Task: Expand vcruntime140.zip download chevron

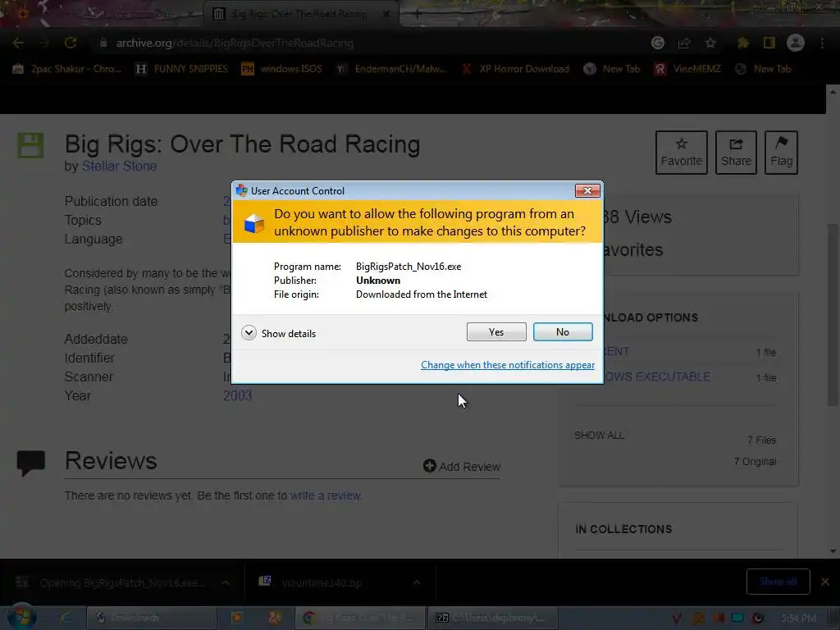Action: point(416,582)
